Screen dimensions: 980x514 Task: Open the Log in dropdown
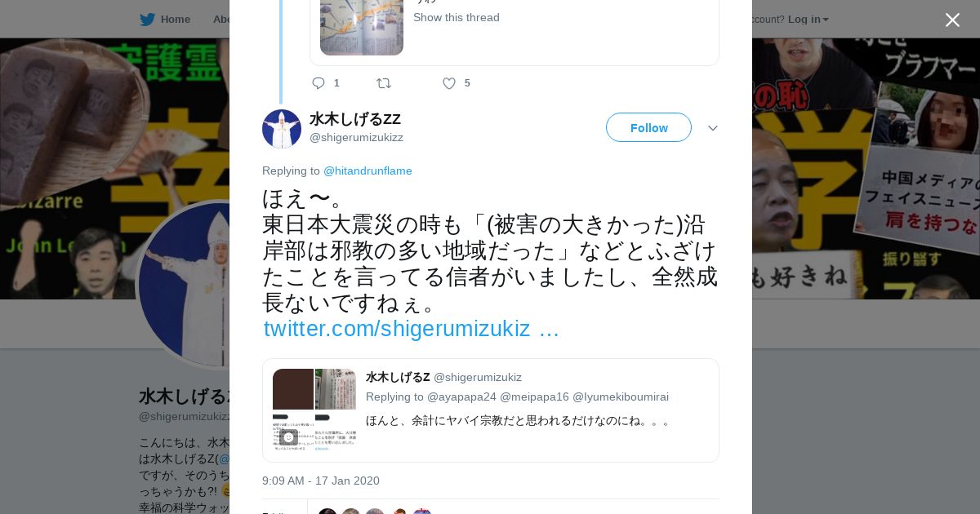click(808, 19)
